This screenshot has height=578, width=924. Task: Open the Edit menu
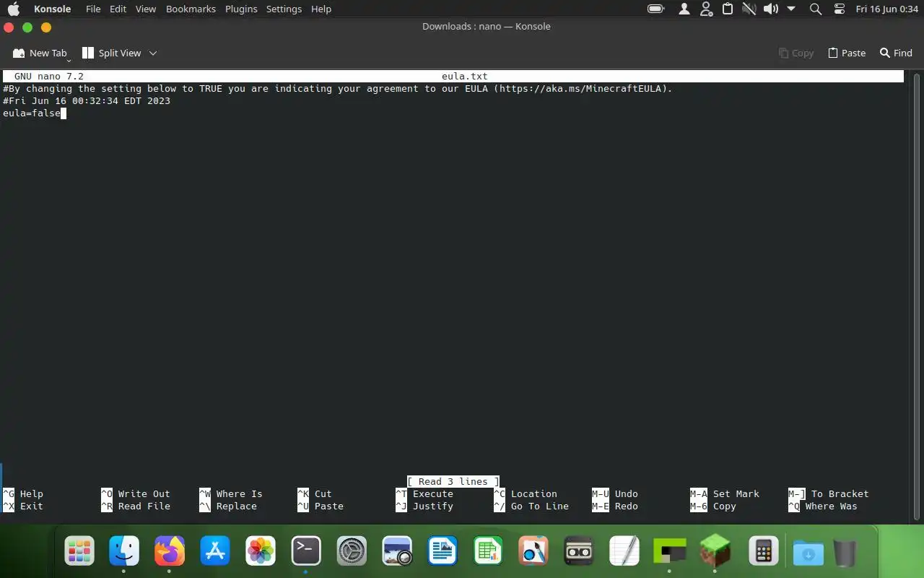[x=118, y=9]
